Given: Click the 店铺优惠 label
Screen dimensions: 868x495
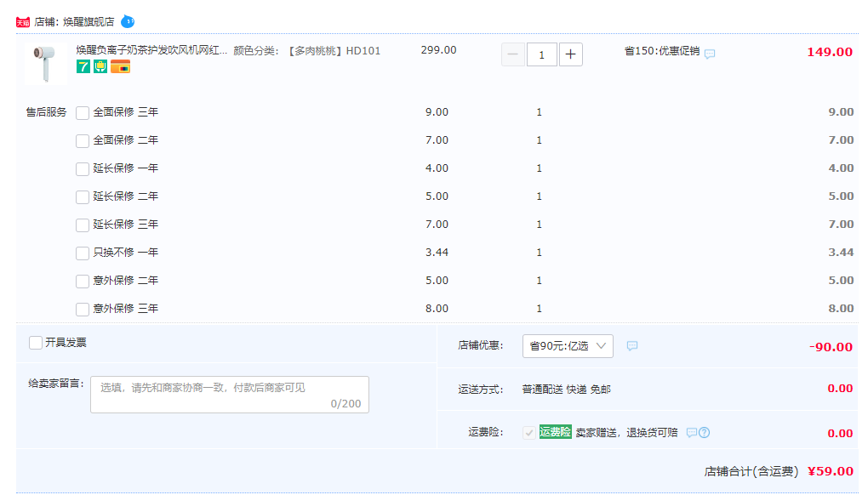Looking at the screenshot, I should click(481, 345).
